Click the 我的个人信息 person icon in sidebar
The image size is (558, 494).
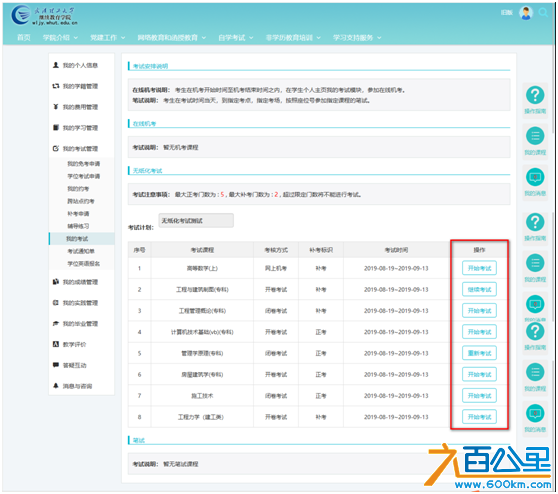tap(56, 65)
